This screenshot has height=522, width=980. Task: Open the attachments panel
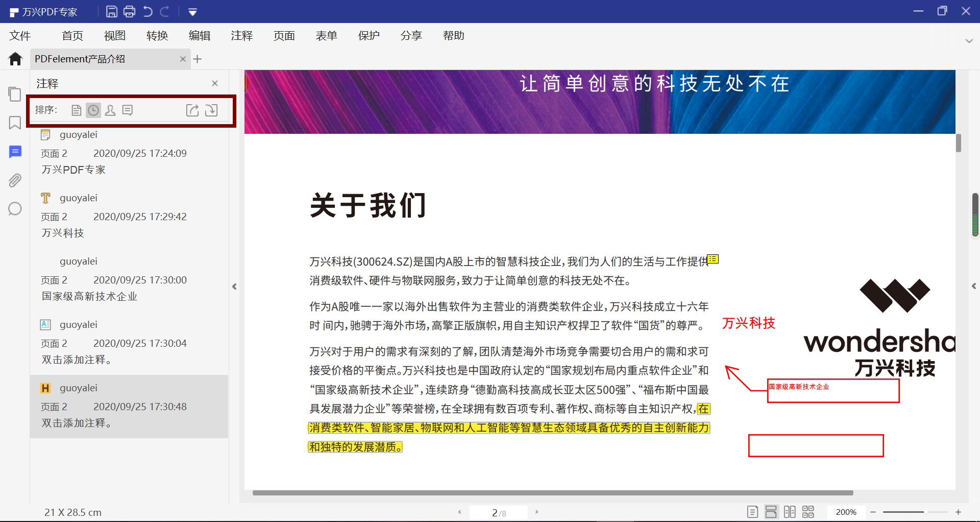coord(15,180)
